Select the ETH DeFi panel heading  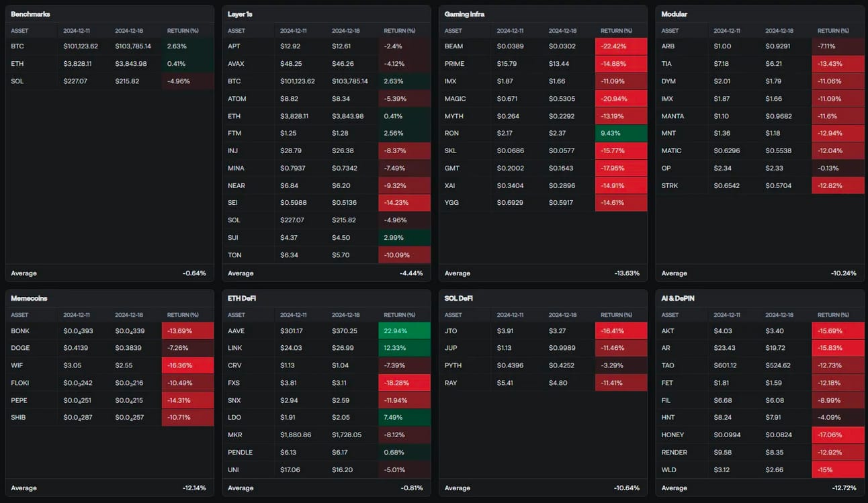click(242, 298)
